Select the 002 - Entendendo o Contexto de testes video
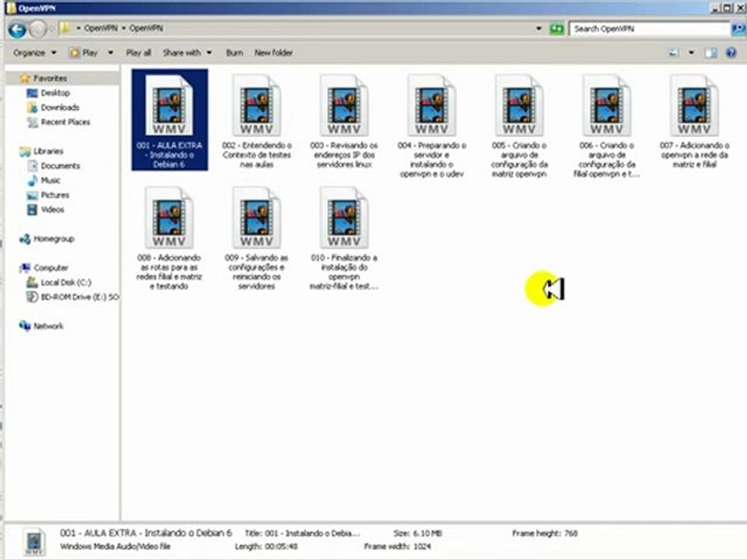747x560 pixels. 257,121
